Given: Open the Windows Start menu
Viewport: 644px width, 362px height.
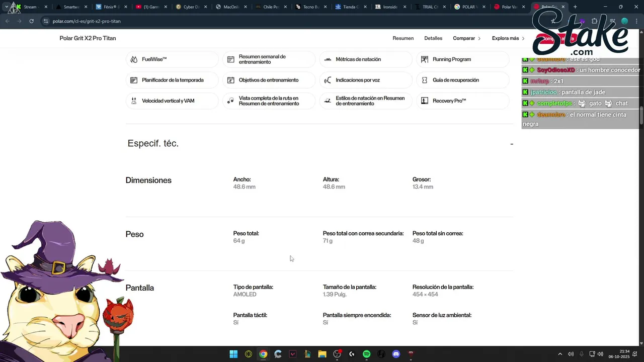Looking at the screenshot, I should pyautogui.click(x=233, y=354).
